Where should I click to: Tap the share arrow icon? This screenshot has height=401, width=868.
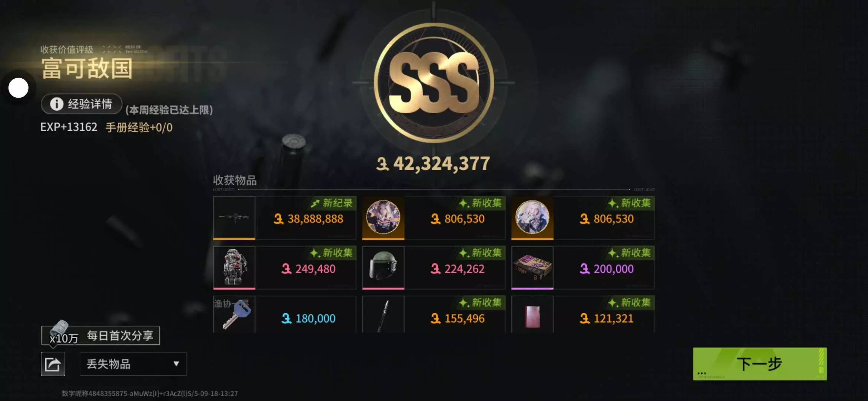pyautogui.click(x=53, y=364)
